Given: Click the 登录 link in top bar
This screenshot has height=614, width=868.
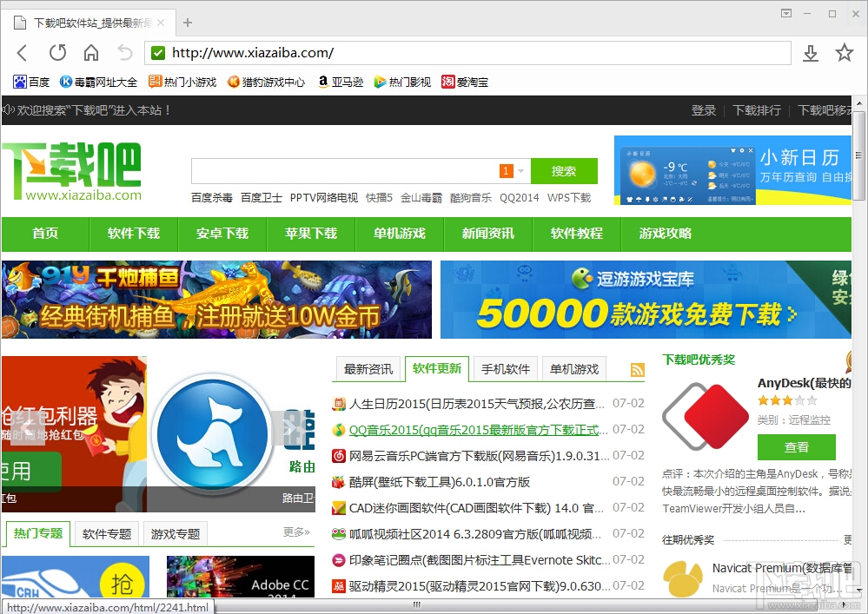Looking at the screenshot, I should [x=704, y=110].
